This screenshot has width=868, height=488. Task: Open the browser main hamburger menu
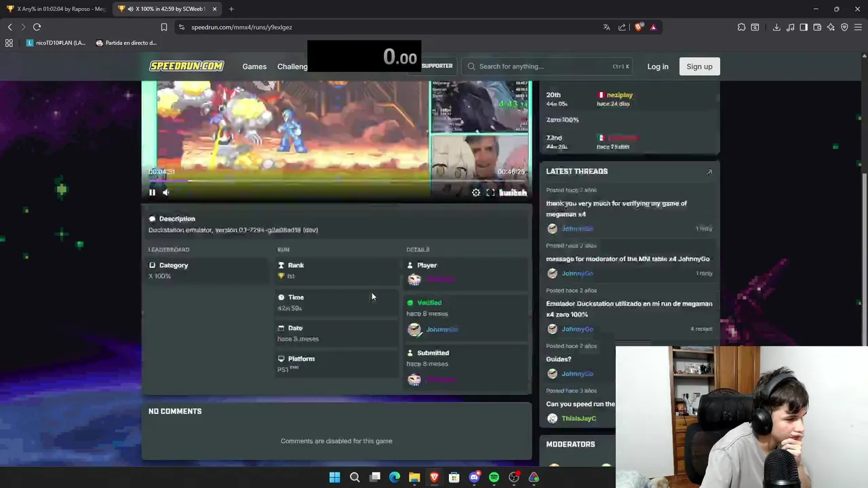(858, 27)
